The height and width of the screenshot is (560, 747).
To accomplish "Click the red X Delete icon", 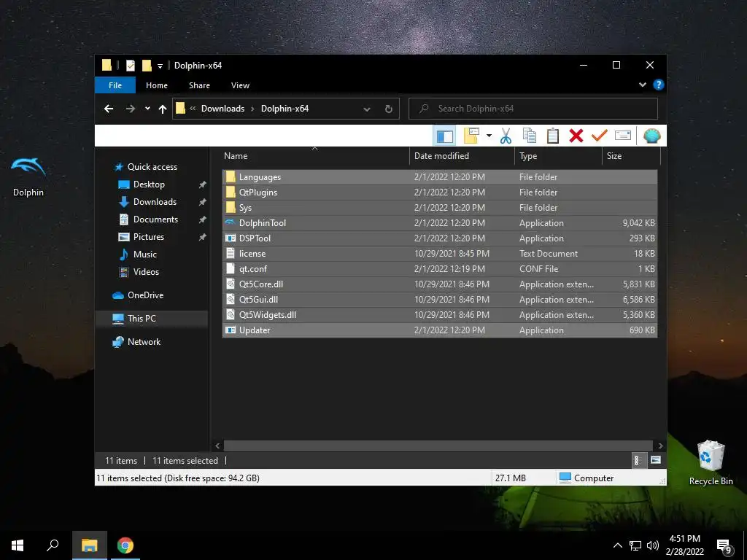I will [x=576, y=136].
